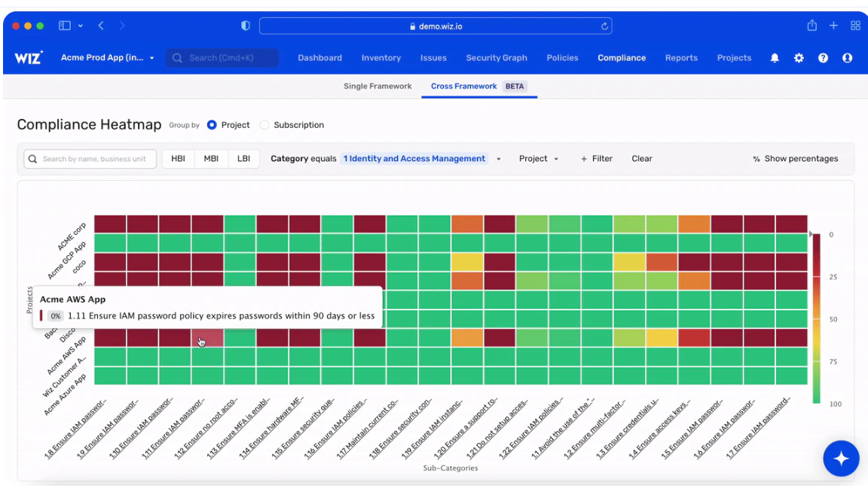868x494 pixels.
Task: Click the plus icon beside Filter
Action: pyautogui.click(x=583, y=159)
